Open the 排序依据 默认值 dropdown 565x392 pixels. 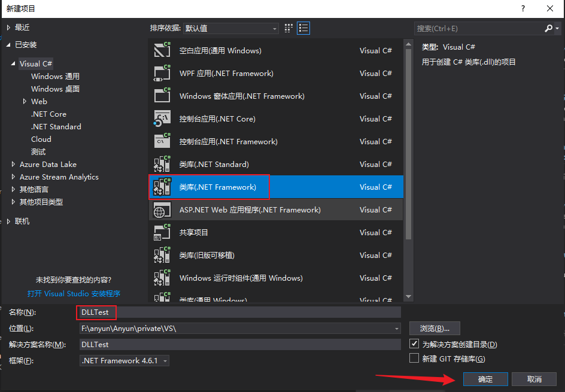tap(231, 29)
